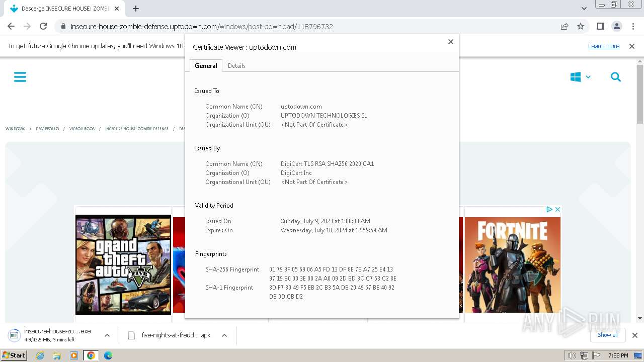
Task: Open WINDOWS breadcrumb link
Action: 15,129
